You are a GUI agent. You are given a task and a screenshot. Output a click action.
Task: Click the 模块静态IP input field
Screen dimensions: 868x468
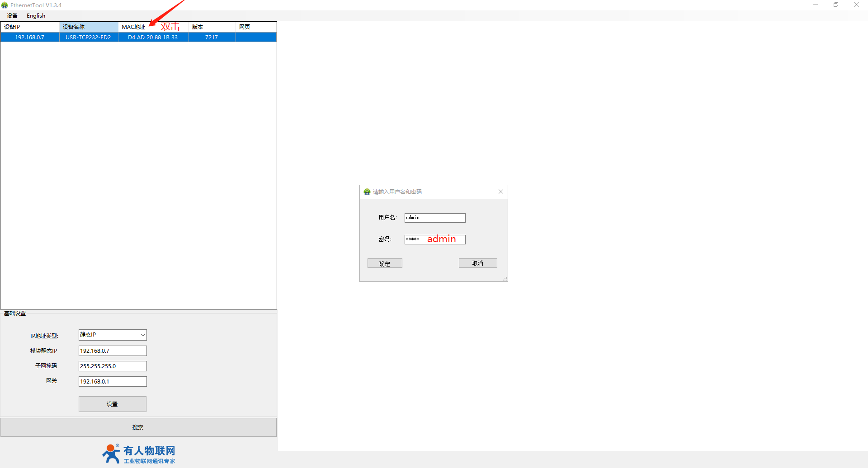point(113,351)
